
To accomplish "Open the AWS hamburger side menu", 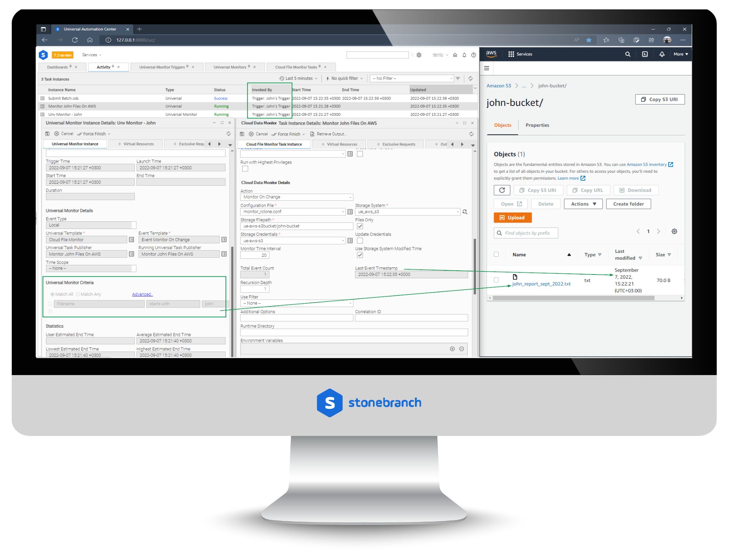I will [x=486, y=68].
